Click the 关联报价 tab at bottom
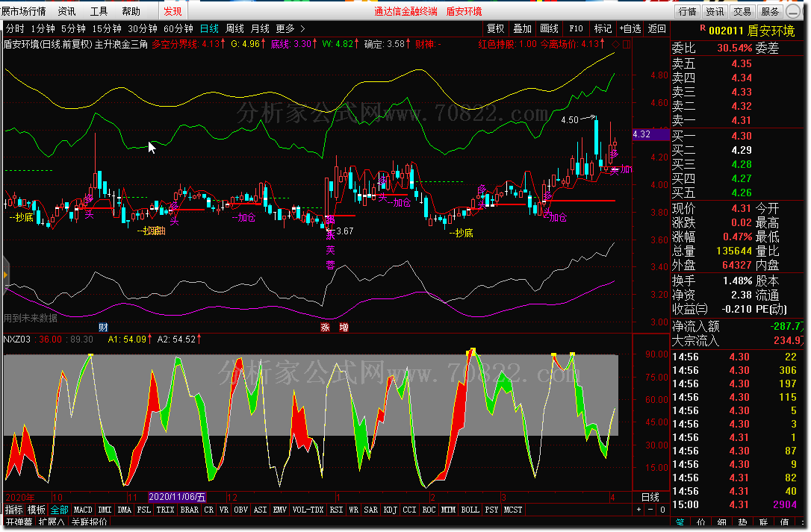This screenshot has width=811, height=532. coord(89,522)
